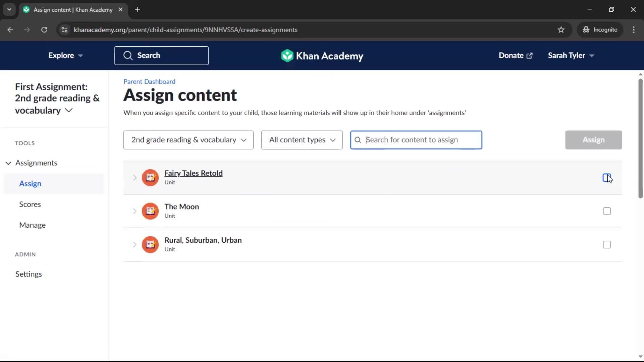Click the browser back arrow
Screen dimensions: 644x362
[x=10, y=30]
